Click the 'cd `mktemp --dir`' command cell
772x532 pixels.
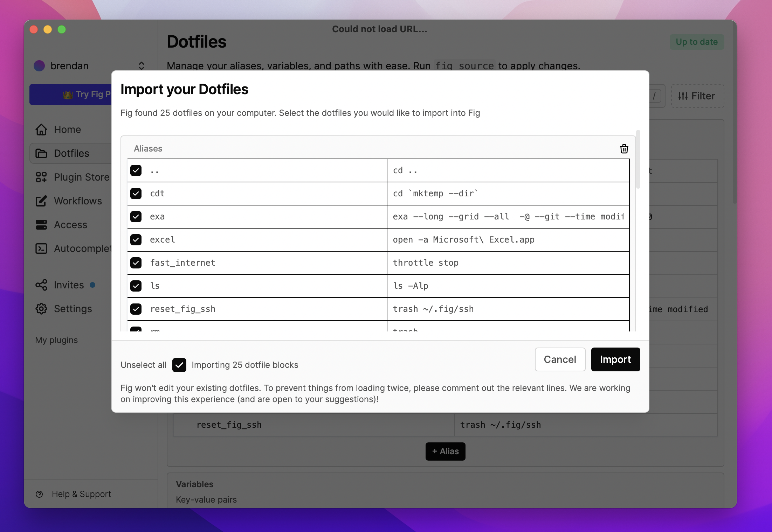click(508, 194)
